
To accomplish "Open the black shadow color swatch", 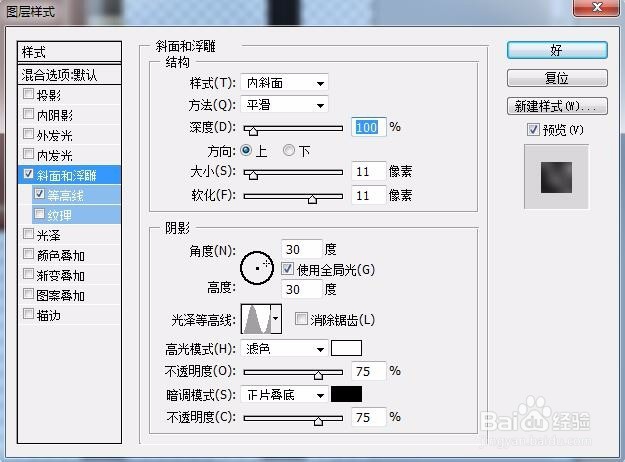I will click(x=346, y=394).
